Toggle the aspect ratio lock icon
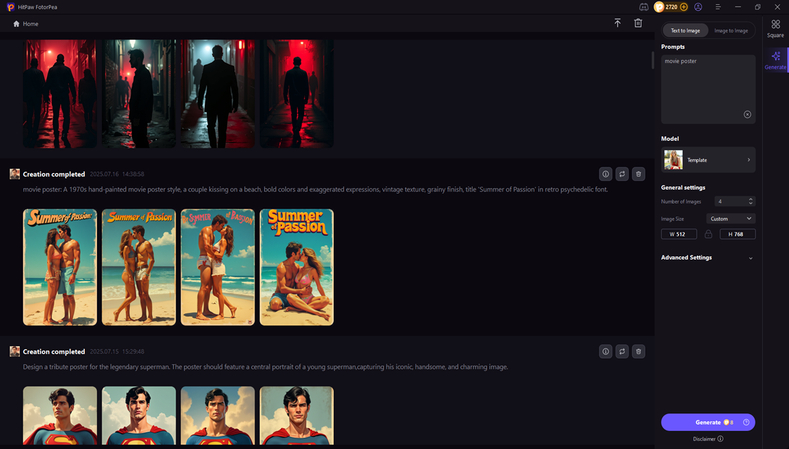The width and height of the screenshot is (789, 449). point(708,234)
